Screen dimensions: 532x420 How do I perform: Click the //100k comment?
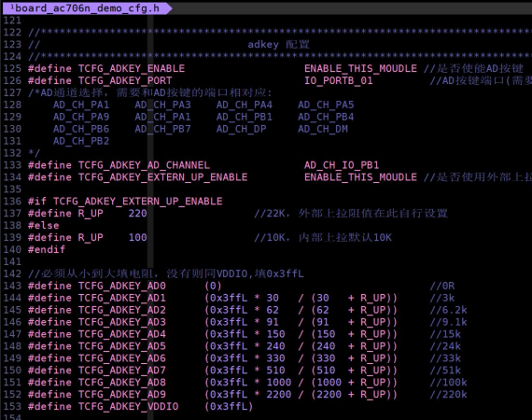pos(449,383)
